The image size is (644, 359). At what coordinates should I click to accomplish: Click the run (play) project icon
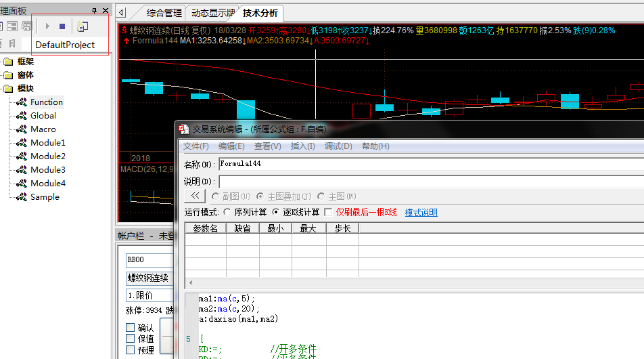click(47, 26)
